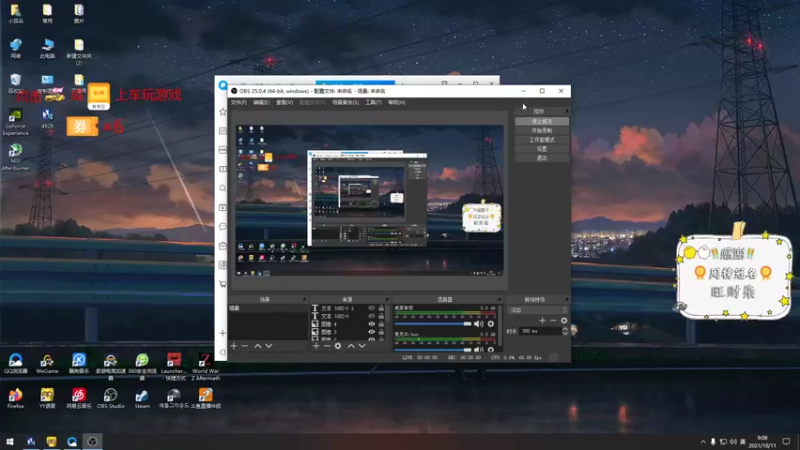Click the Scenes panel undock icon
This screenshot has height=450, width=800.
click(x=305, y=299)
